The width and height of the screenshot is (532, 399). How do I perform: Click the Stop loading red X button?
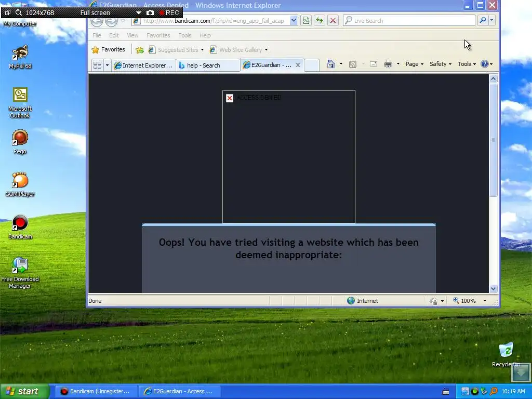(333, 21)
